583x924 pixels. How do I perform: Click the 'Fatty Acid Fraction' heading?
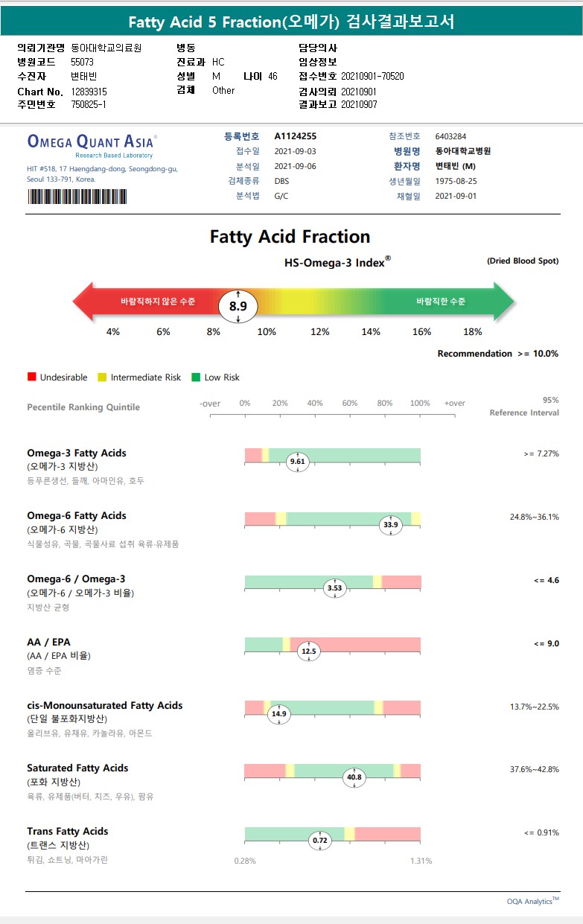click(x=290, y=237)
